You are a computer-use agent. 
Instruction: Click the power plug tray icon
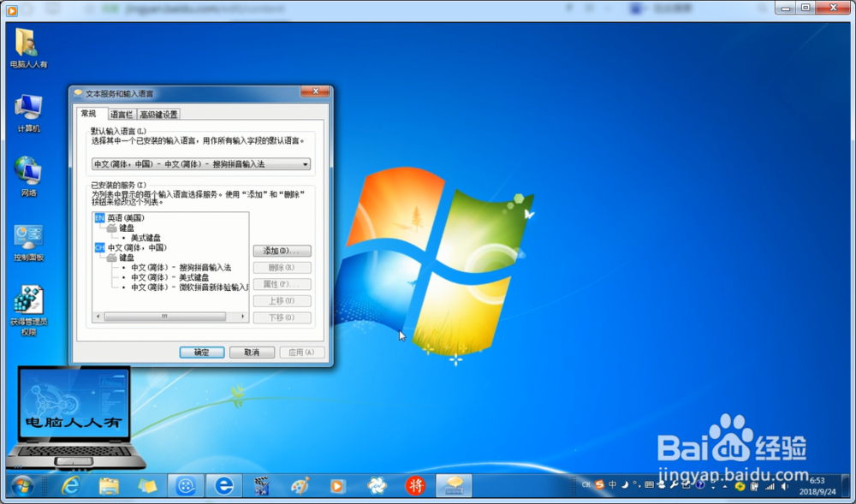(x=754, y=487)
